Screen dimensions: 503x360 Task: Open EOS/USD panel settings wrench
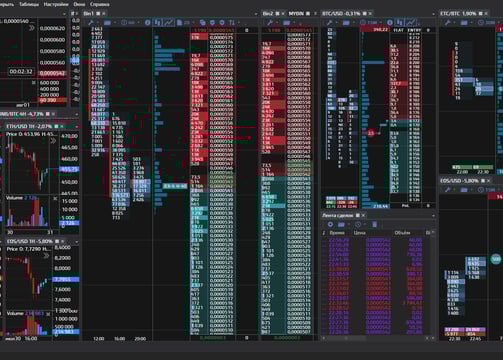(x=447, y=190)
